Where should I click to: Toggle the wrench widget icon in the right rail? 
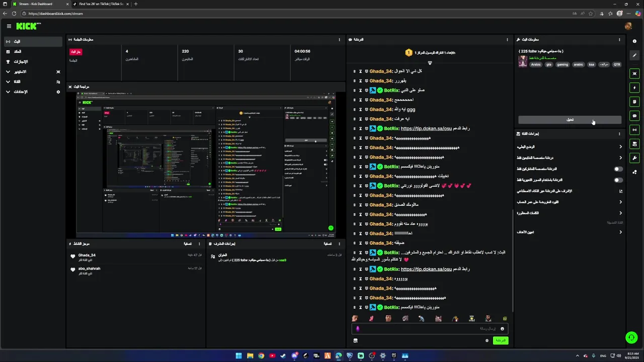634,158
